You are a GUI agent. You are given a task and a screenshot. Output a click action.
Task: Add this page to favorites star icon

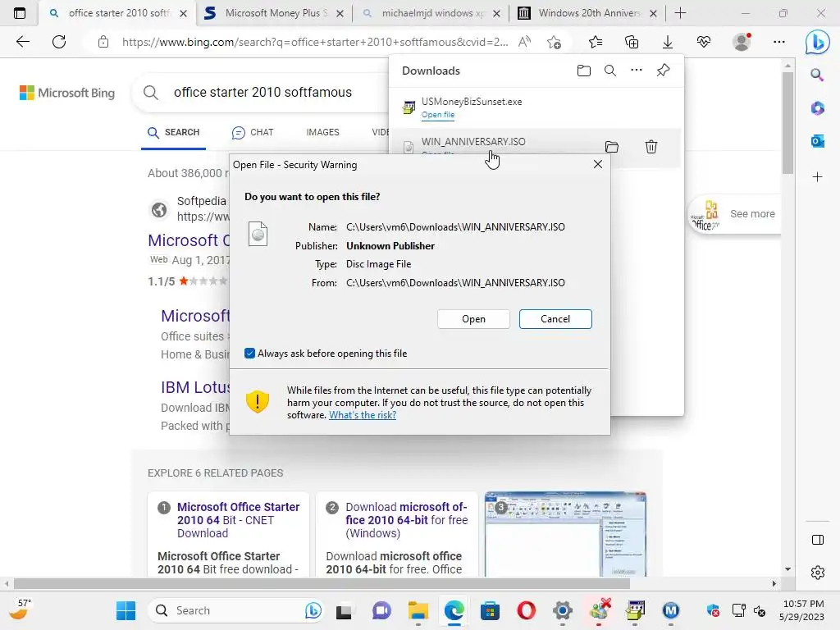[x=555, y=42]
